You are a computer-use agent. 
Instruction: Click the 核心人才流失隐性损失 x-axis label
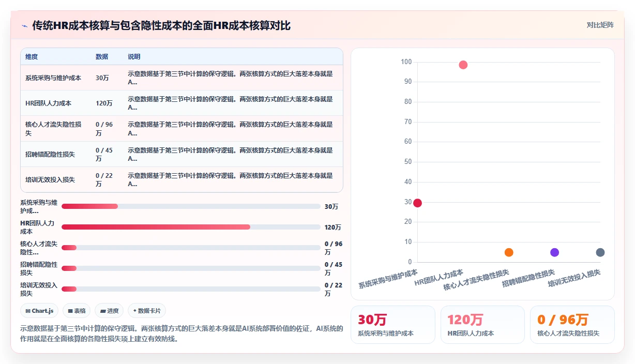coord(476,279)
